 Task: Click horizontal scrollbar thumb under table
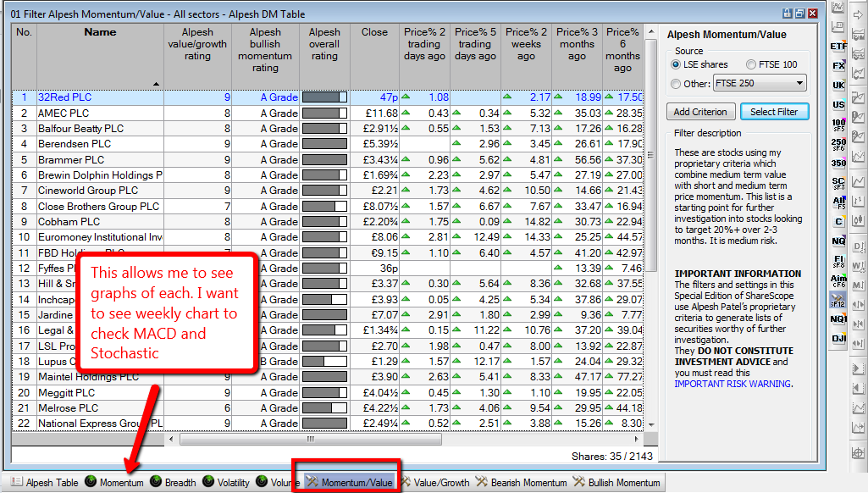[x=311, y=440]
